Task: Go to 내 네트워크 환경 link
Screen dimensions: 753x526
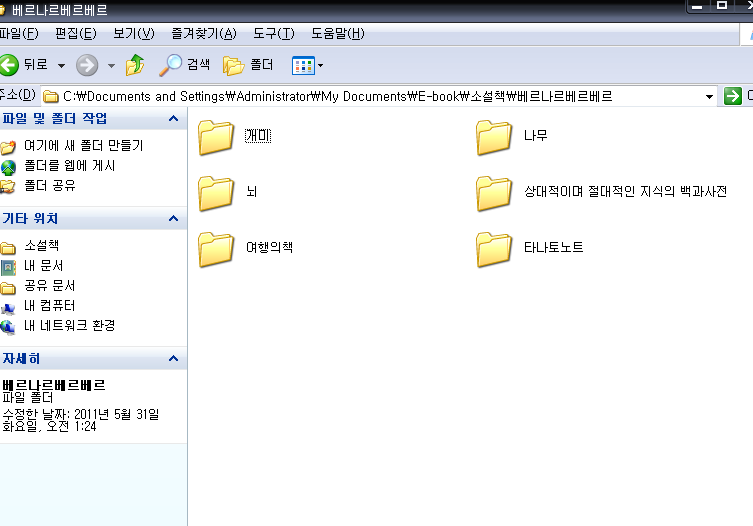Action: pos(70,326)
